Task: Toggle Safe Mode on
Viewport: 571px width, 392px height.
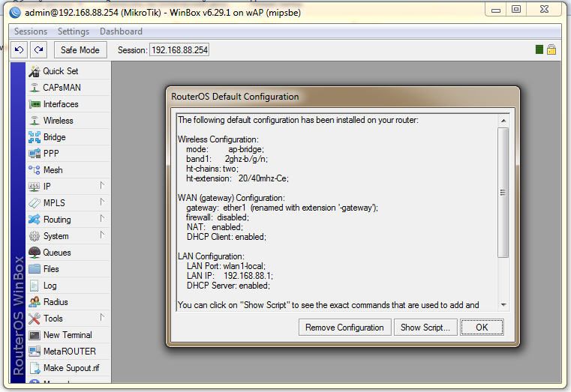Action: [80, 50]
